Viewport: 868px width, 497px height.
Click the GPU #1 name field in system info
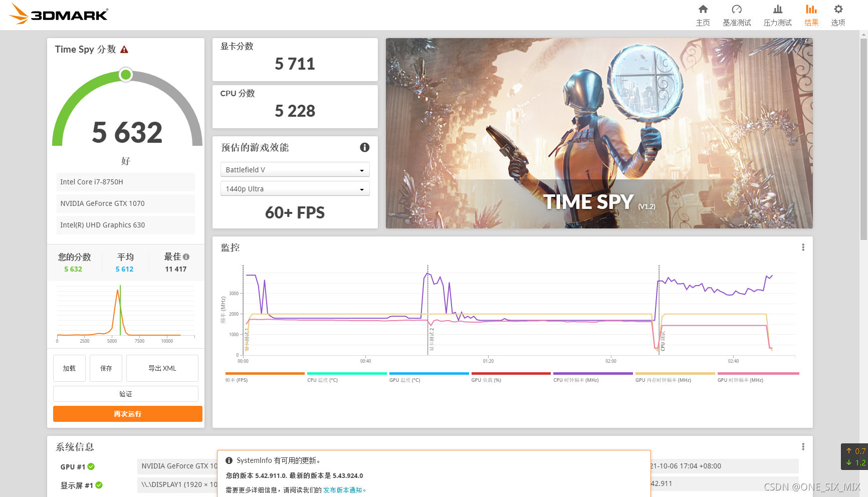pos(177,466)
